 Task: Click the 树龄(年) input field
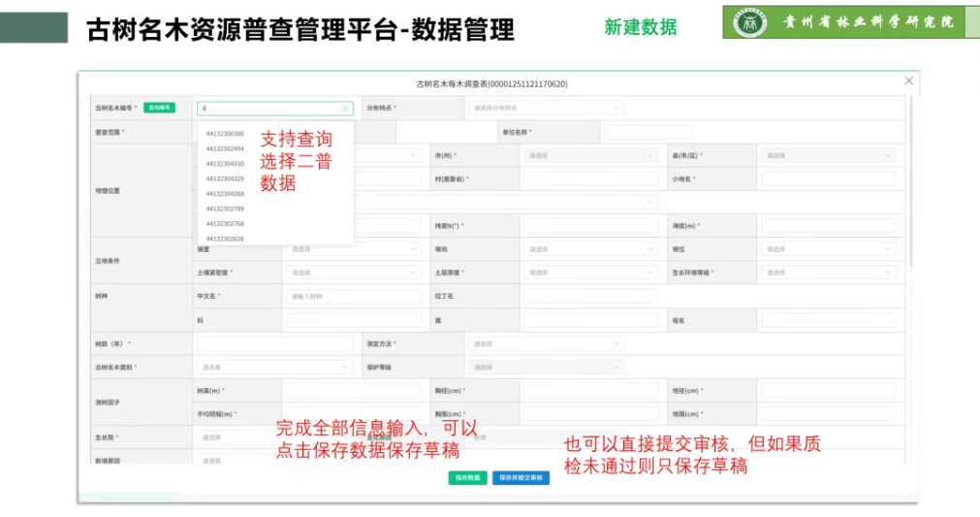click(x=274, y=343)
